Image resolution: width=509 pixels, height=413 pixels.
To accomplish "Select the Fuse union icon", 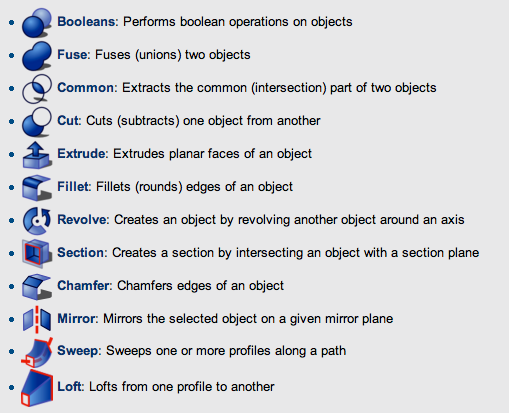I will click(x=37, y=56).
